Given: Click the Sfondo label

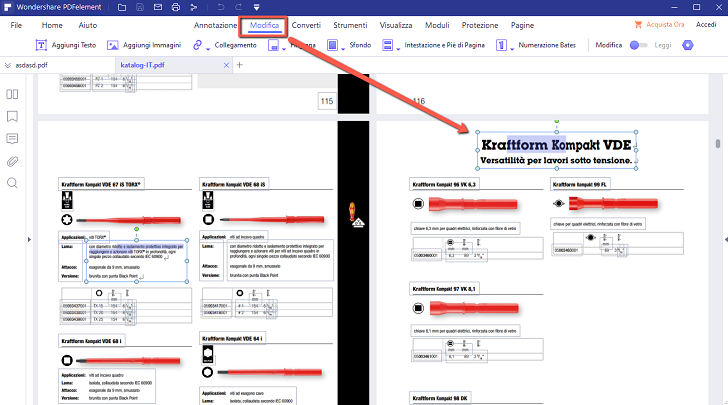Looking at the screenshot, I should point(360,45).
